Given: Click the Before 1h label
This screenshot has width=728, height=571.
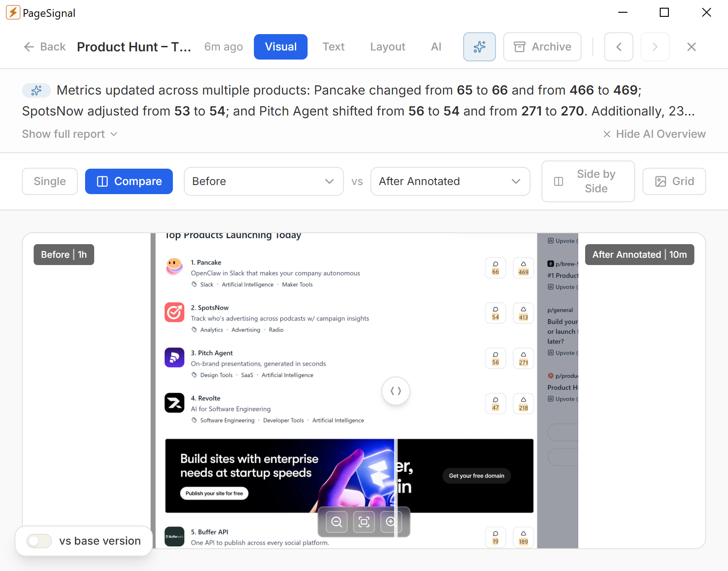Looking at the screenshot, I should pos(64,255).
